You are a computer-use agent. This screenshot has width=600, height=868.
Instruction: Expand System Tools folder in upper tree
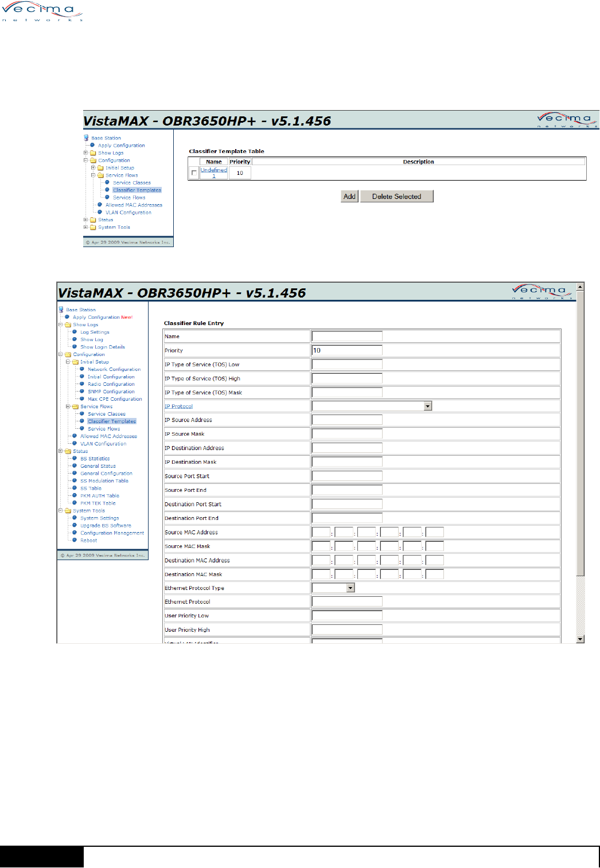coord(86,227)
